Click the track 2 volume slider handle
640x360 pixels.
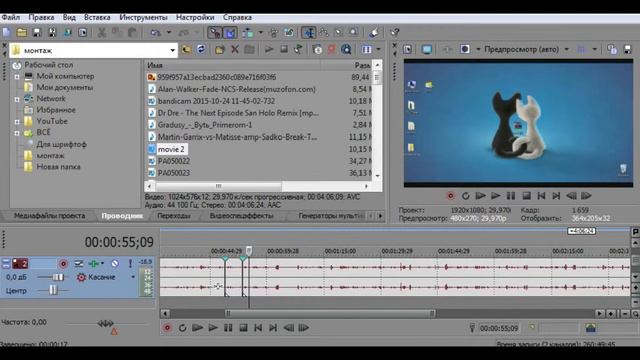click(x=59, y=277)
